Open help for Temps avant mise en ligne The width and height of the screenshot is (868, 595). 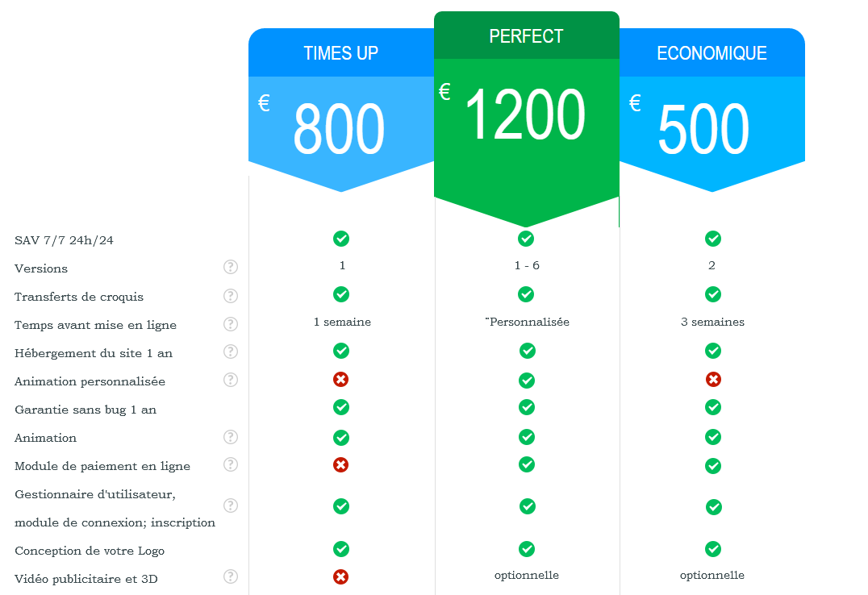pyautogui.click(x=231, y=324)
